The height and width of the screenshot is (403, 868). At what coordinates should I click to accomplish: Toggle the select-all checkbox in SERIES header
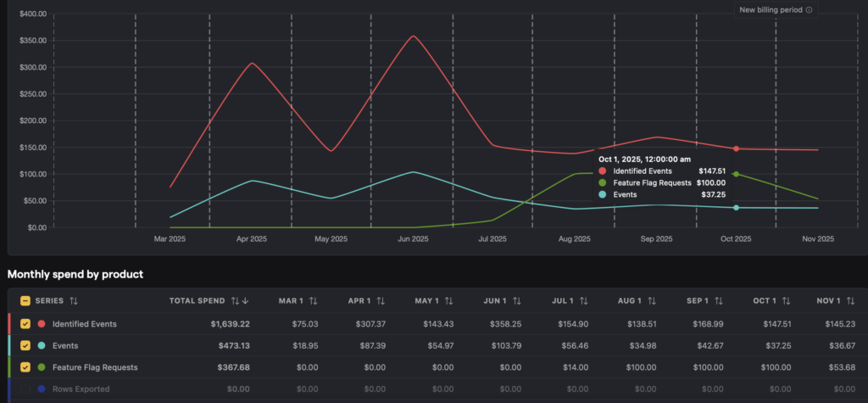point(25,301)
